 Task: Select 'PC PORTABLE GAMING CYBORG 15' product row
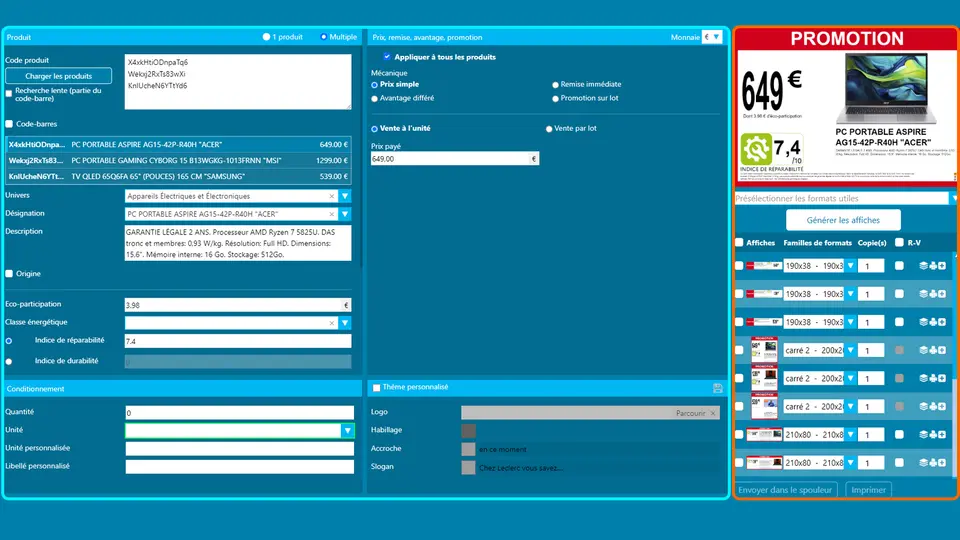(178, 160)
